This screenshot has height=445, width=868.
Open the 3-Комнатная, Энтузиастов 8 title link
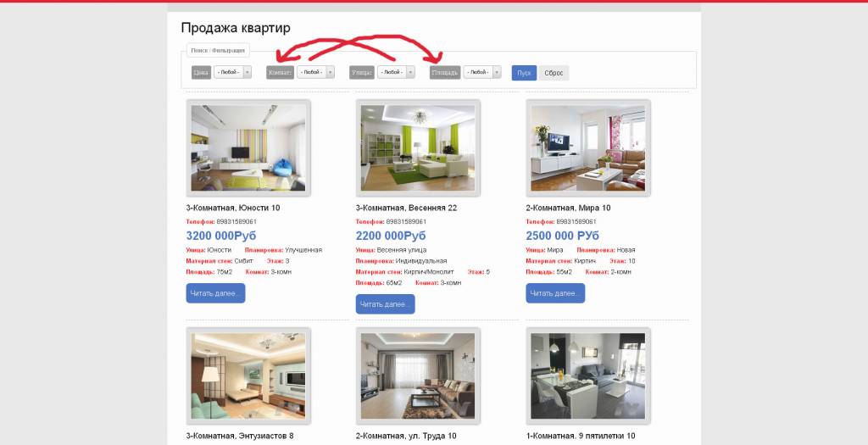click(x=240, y=437)
